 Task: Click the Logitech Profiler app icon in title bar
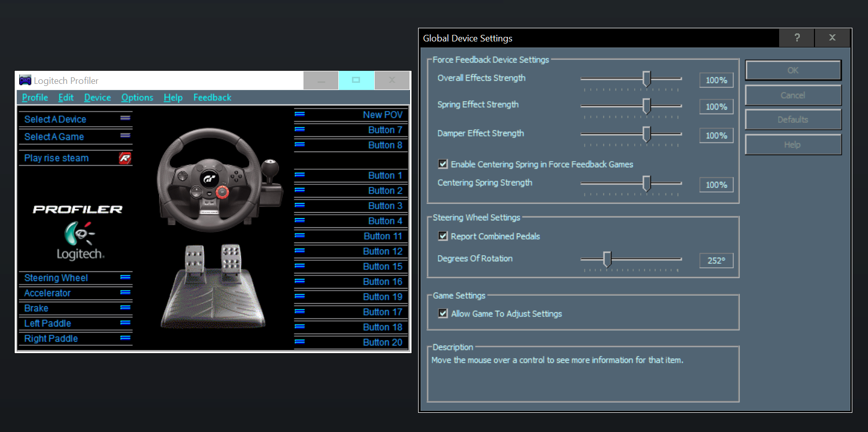25,80
